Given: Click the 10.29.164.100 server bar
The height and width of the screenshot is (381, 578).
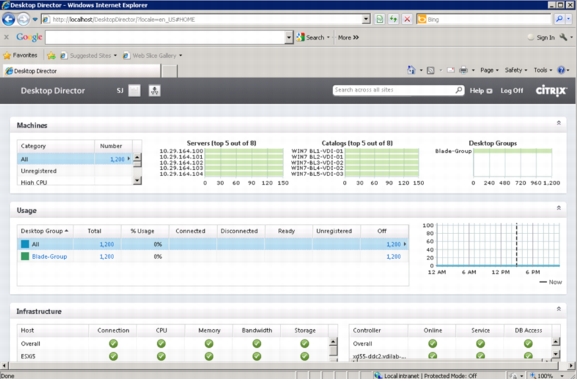Looking at the screenshot, I should (x=244, y=151).
